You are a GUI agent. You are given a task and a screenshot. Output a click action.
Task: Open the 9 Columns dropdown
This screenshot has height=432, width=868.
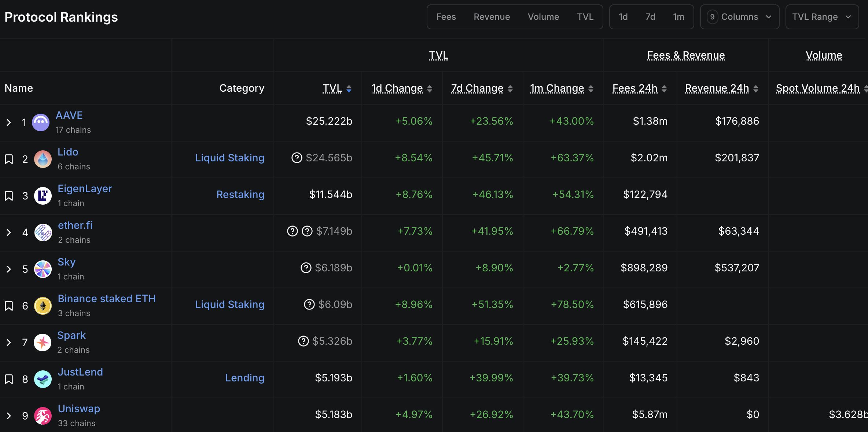click(739, 17)
